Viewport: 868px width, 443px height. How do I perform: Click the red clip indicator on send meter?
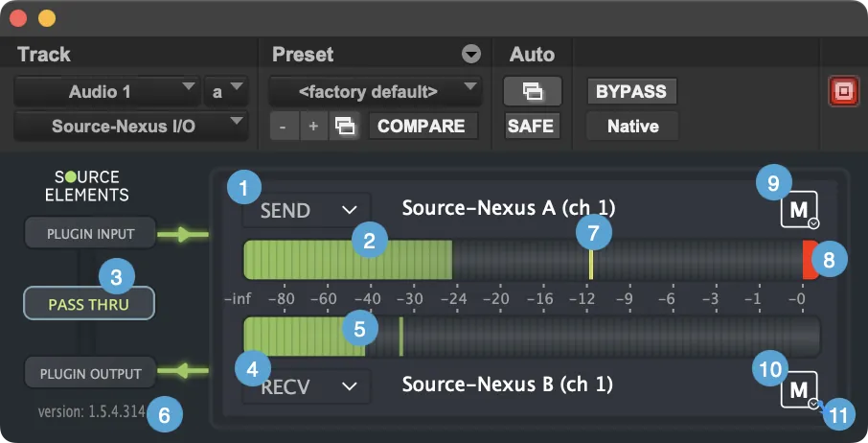pos(811,260)
